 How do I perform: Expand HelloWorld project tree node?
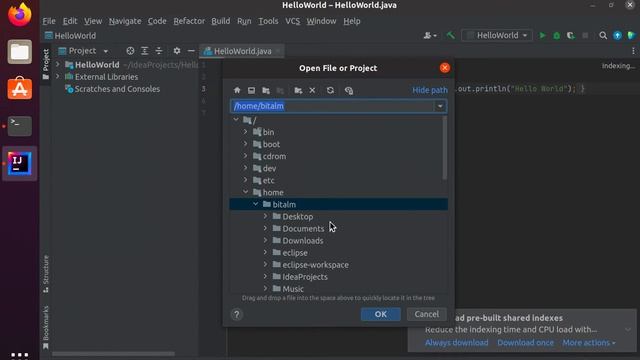click(58, 64)
